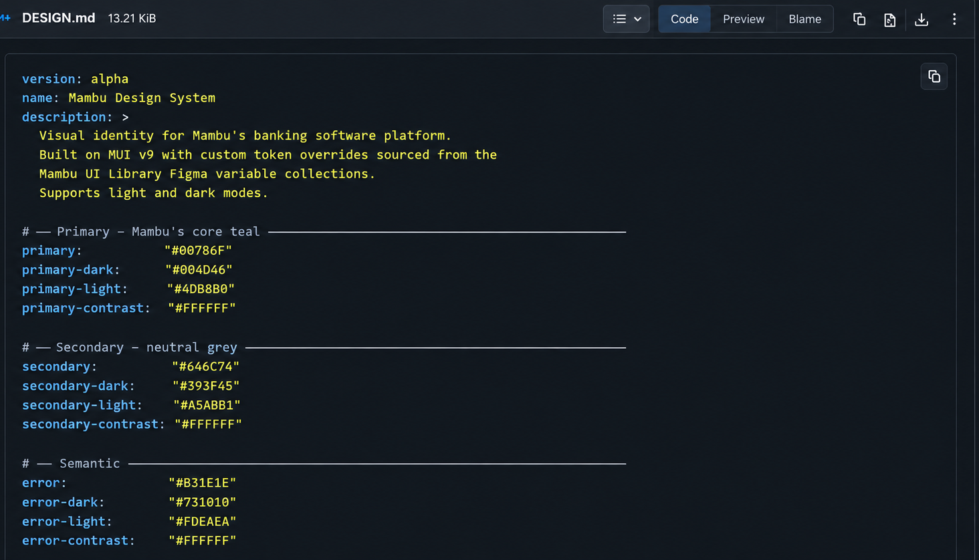Click the name value "Mambu Design System"
Screen dimensions: 979x560
(142, 98)
